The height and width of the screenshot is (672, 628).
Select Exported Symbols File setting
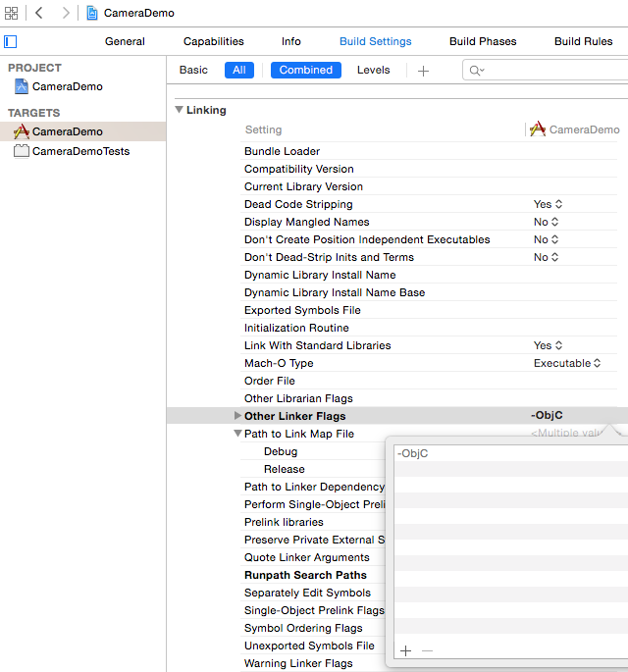point(302,310)
